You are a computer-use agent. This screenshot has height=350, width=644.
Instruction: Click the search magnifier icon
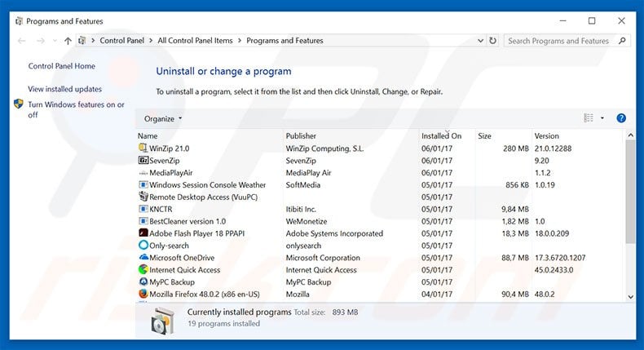[622, 41]
